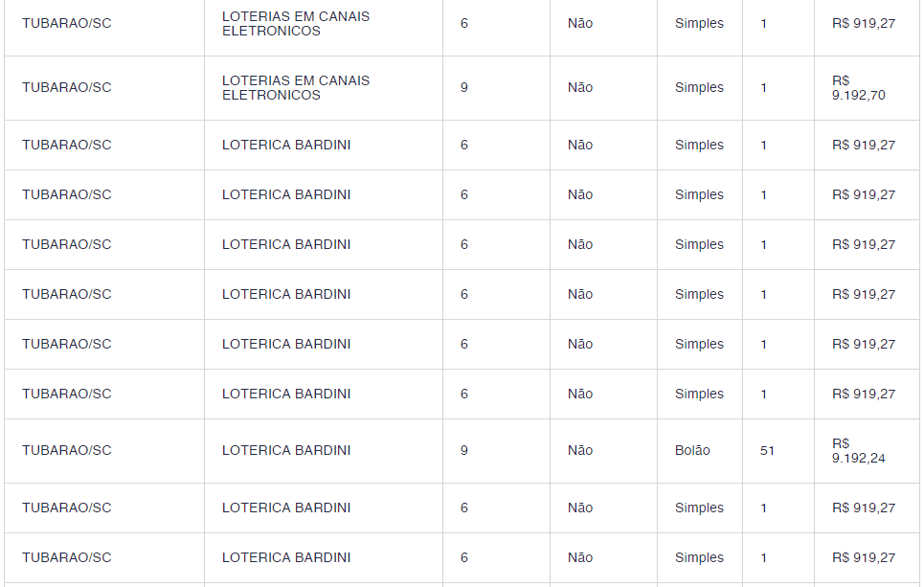
Task: Click Simples in the R$ 9.192,70 row
Action: (x=699, y=88)
